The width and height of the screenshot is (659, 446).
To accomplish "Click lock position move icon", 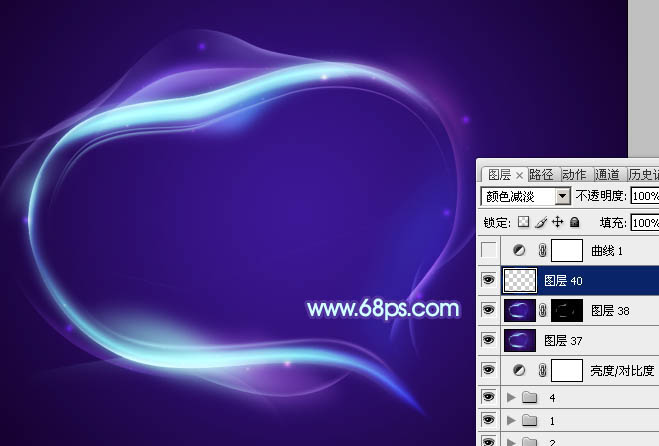I will click(x=558, y=222).
